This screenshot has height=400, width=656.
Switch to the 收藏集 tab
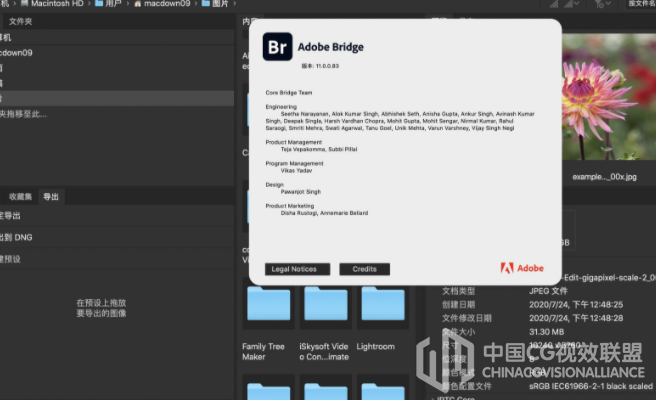(x=20, y=197)
